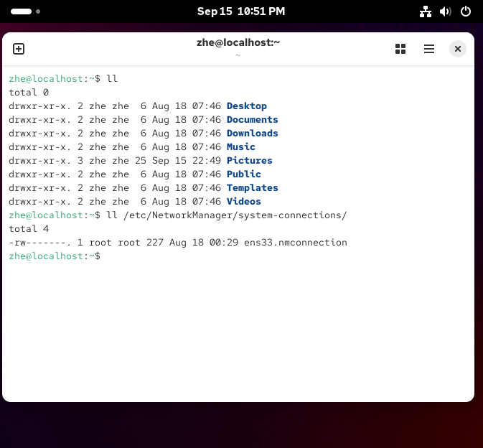
Task: Click the Downloads directory name
Action: coord(253,133)
